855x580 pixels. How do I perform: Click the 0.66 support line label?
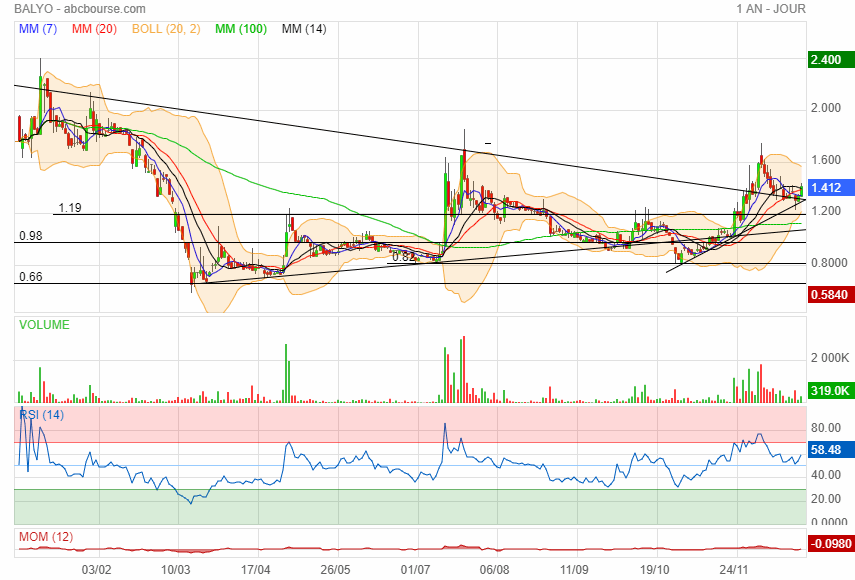click(31, 277)
